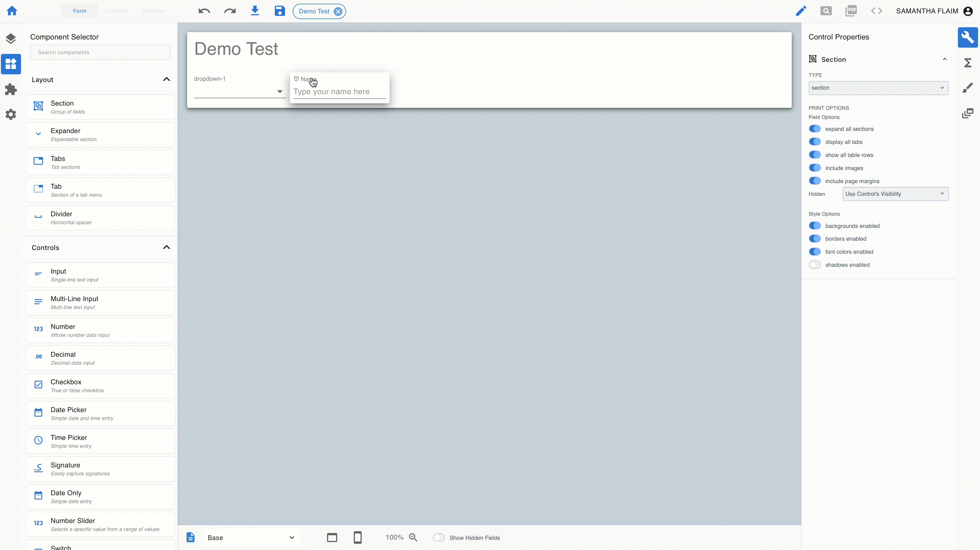
Task: Open the section TYPE dropdown
Action: (x=878, y=88)
